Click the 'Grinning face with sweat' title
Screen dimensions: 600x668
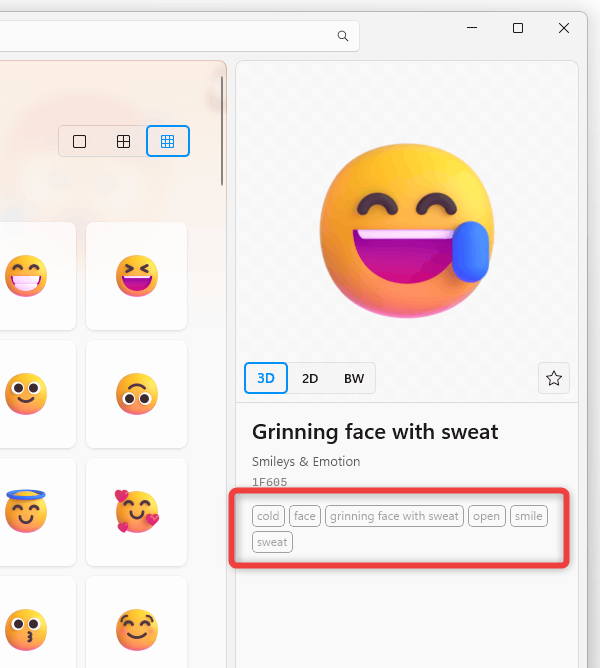point(375,432)
